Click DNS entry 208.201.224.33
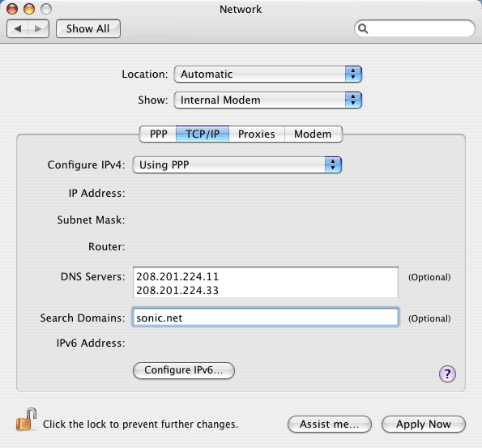The height and width of the screenshot is (448, 482). pyautogui.click(x=177, y=290)
